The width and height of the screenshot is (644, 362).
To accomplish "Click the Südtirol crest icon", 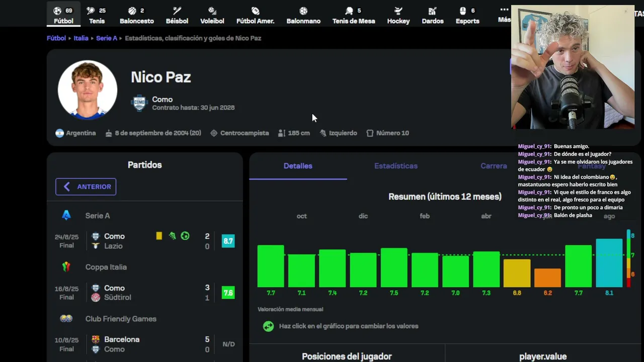I will [96, 298].
